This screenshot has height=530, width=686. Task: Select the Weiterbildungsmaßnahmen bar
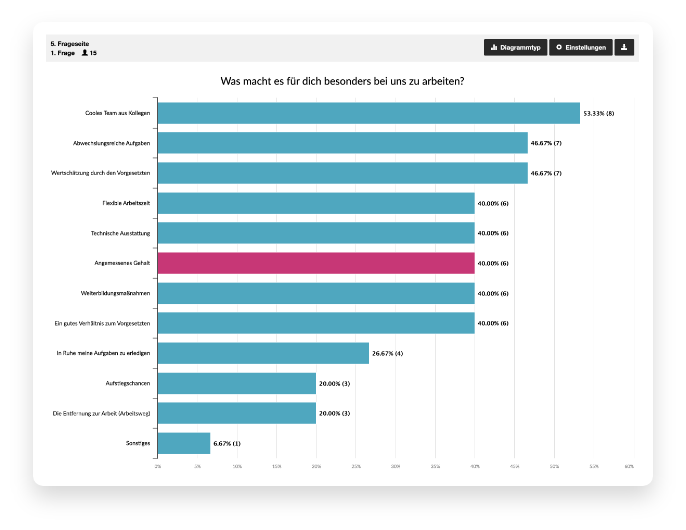(x=316, y=293)
